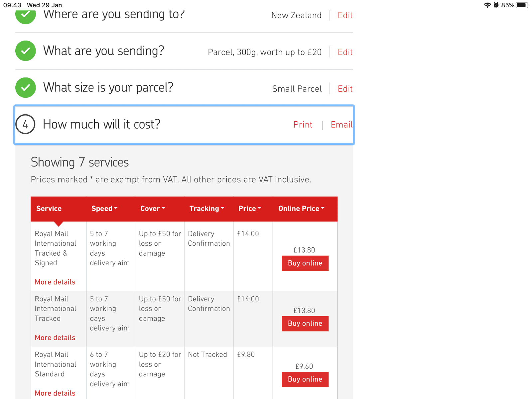Tap 'Parcel, 300g, worth up to £20' summary

tap(265, 52)
